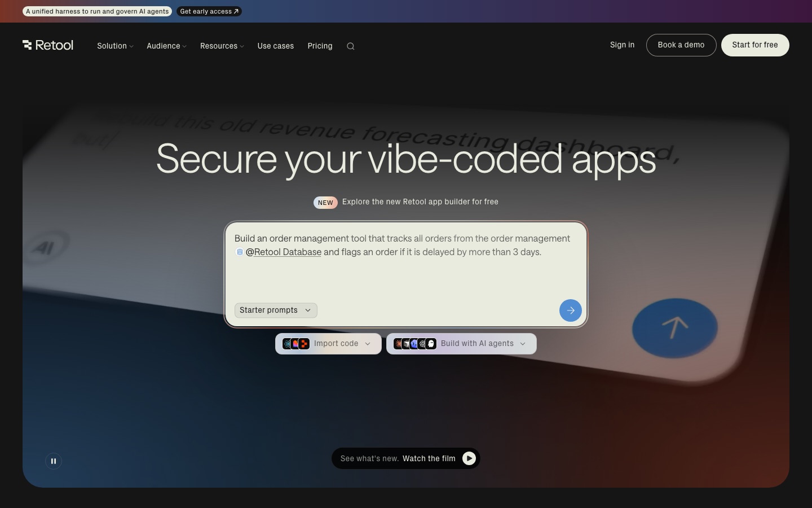Click the Retool logo
Viewport: 812px width, 508px height.
(48, 45)
